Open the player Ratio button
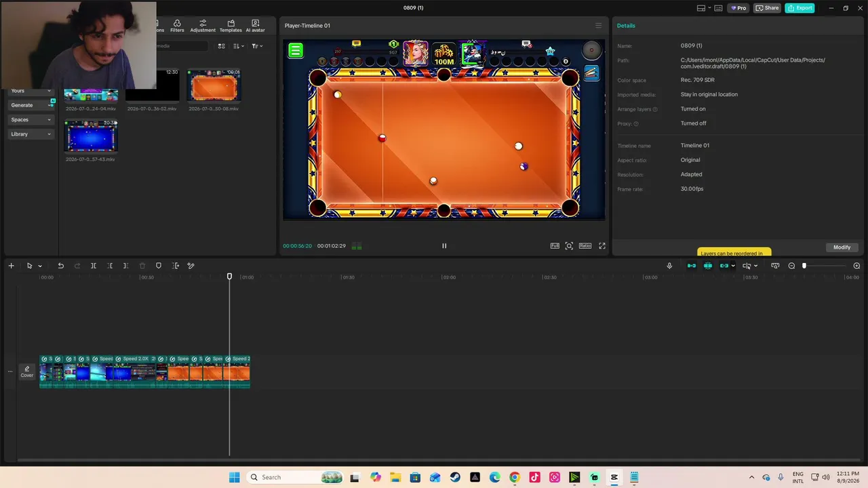 (585, 246)
